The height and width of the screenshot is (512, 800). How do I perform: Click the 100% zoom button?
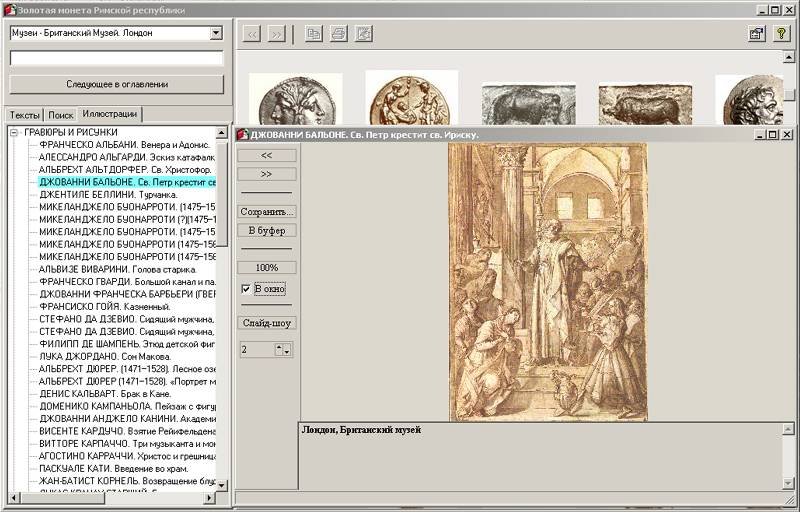point(266,268)
